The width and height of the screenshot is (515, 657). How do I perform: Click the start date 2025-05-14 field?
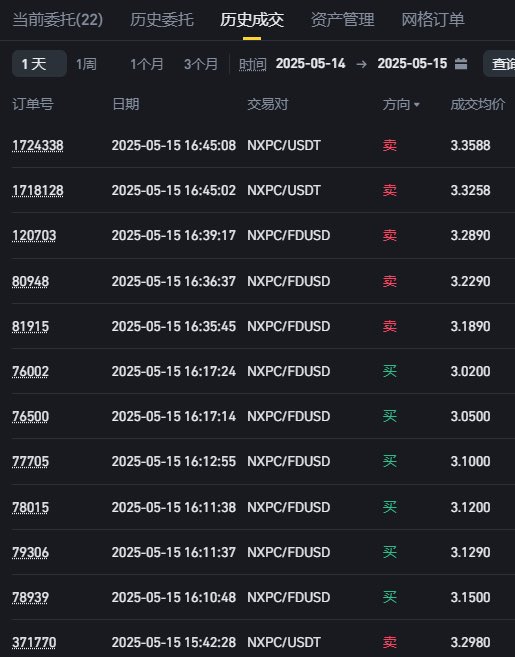point(311,64)
